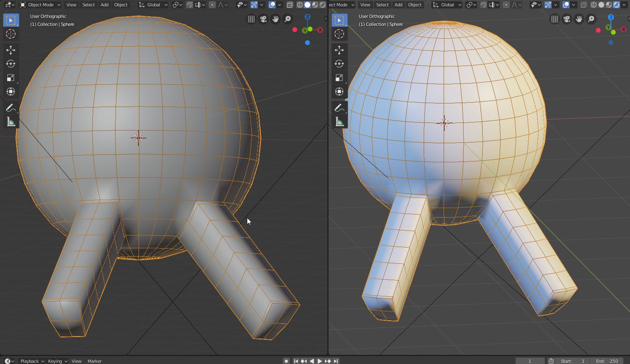Switch left viewport to wireframe shading
This screenshot has height=364, width=630.
point(300,5)
